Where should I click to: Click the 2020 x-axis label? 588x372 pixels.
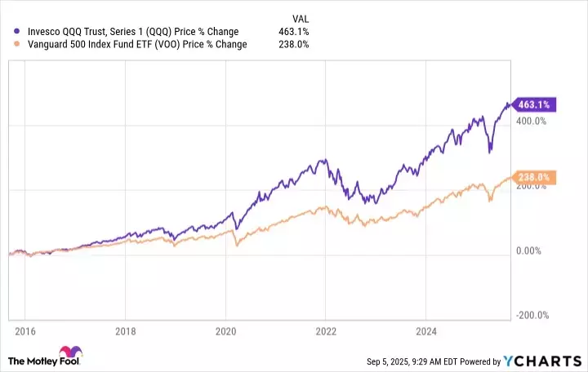tap(225, 332)
